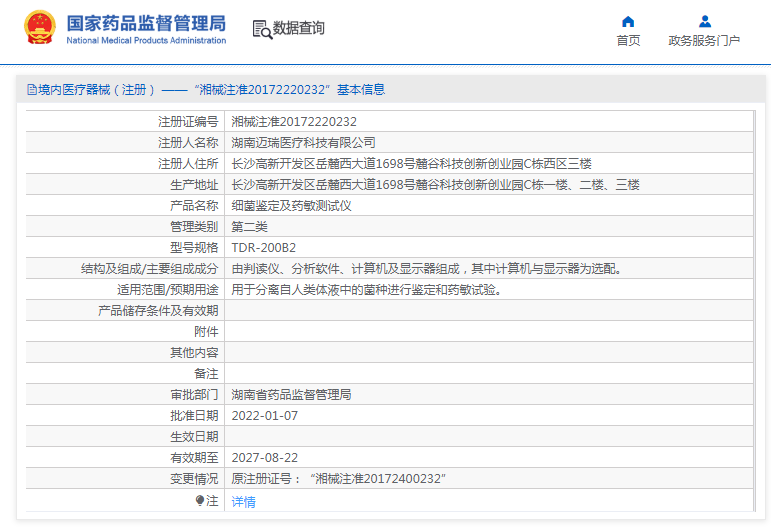Click the 批准日期 label
This screenshot has width=771, height=528.
pyautogui.click(x=194, y=416)
